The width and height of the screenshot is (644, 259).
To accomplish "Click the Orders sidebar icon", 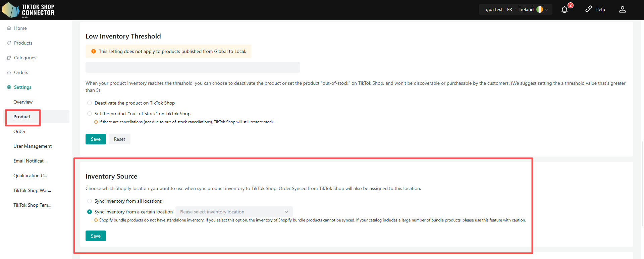I will [9, 73].
